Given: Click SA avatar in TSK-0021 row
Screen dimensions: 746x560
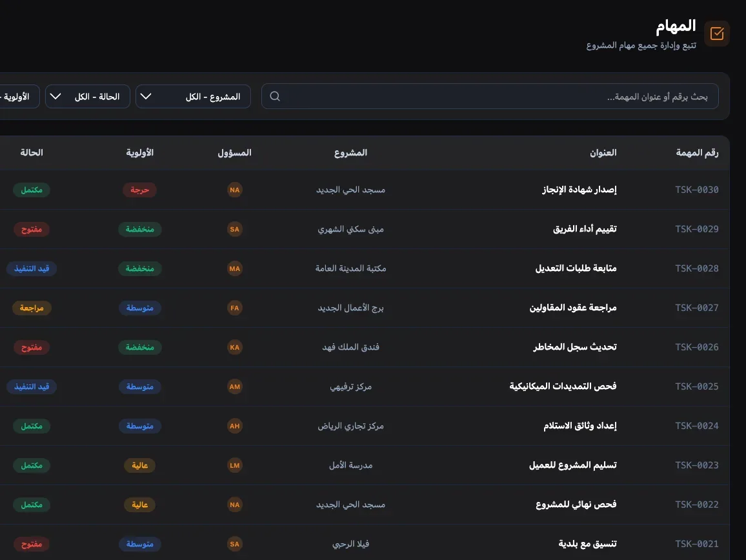Looking at the screenshot, I should click(x=234, y=544).
